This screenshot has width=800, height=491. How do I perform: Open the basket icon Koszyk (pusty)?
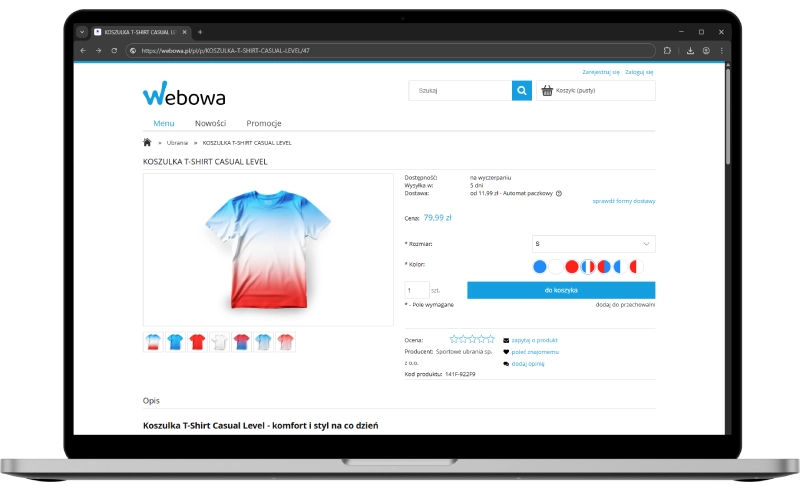(x=547, y=91)
